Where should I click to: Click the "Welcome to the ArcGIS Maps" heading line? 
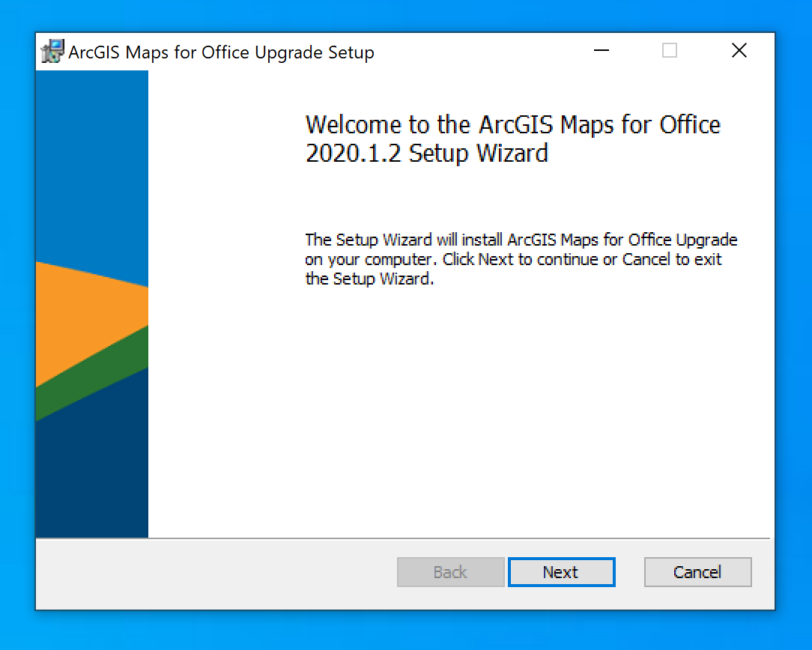[512, 124]
